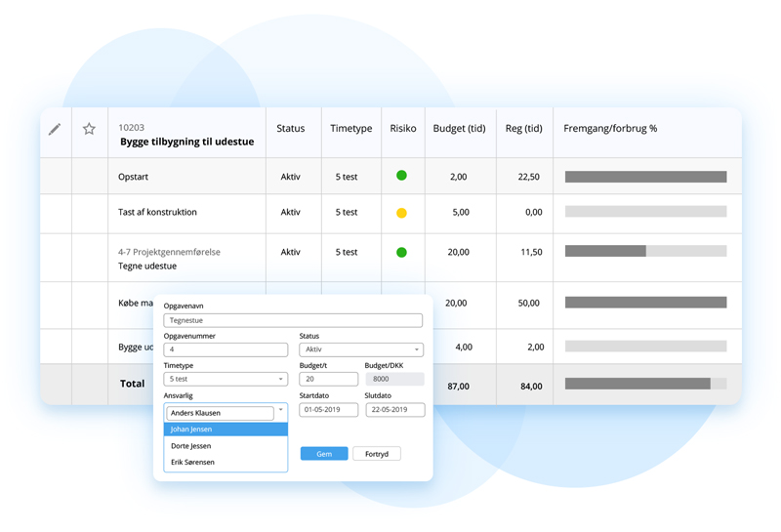781x532 pixels.
Task: Click the Timetype column header
Action: (x=351, y=129)
